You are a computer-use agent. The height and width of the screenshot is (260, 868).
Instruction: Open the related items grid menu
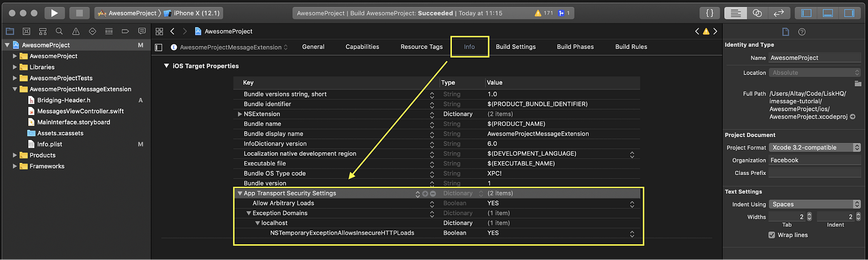pos(159,31)
